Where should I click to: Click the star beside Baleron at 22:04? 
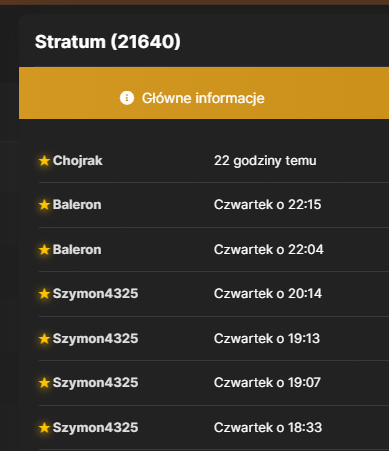click(x=44, y=250)
